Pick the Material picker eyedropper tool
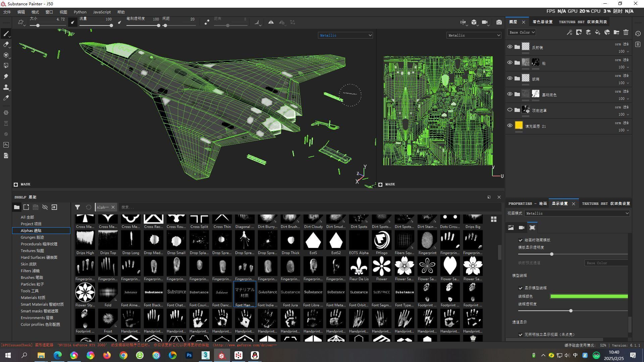This screenshot has width=644, height=362. (x=6, y=98)
